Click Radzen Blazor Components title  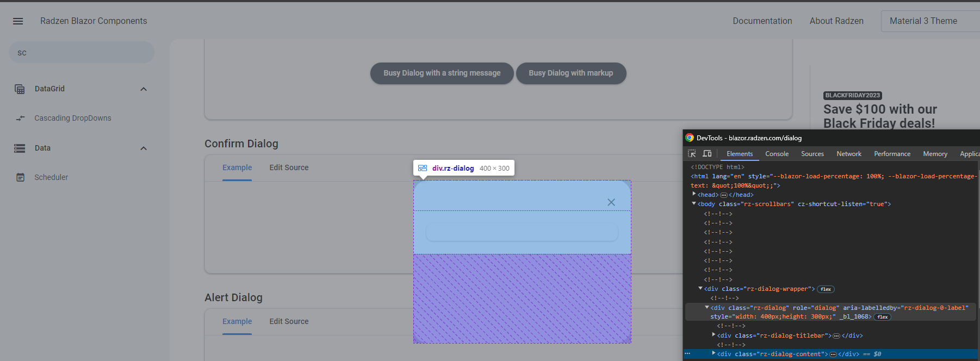point(94,21)
